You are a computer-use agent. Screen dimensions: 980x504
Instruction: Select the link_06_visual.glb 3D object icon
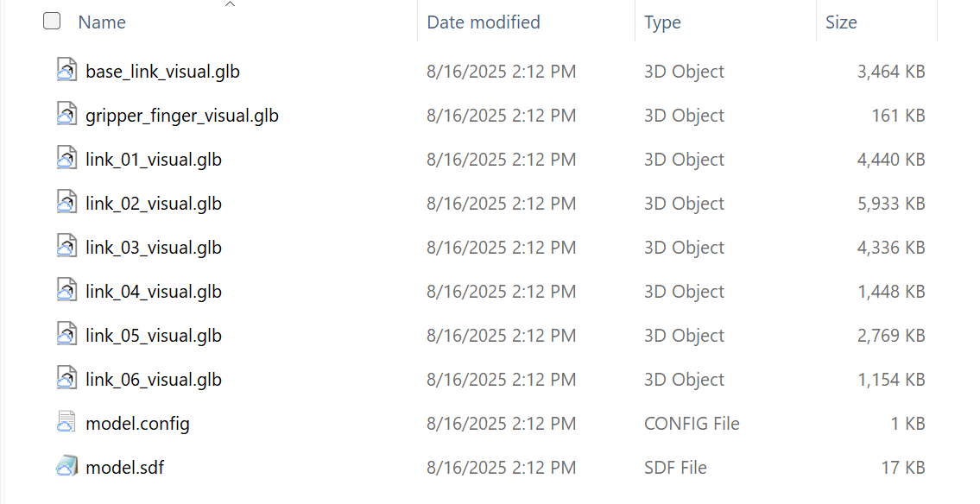66,379
